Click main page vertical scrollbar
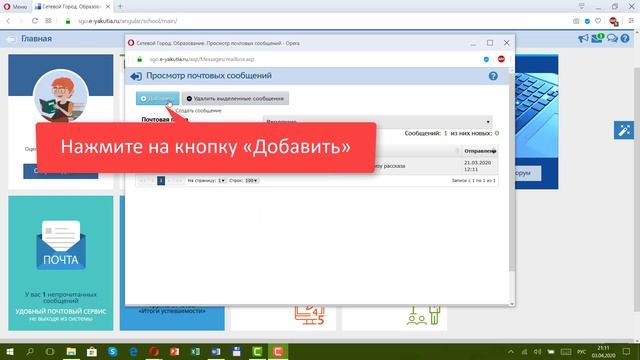Screen dimensions: 640x360 pos(637,188)
